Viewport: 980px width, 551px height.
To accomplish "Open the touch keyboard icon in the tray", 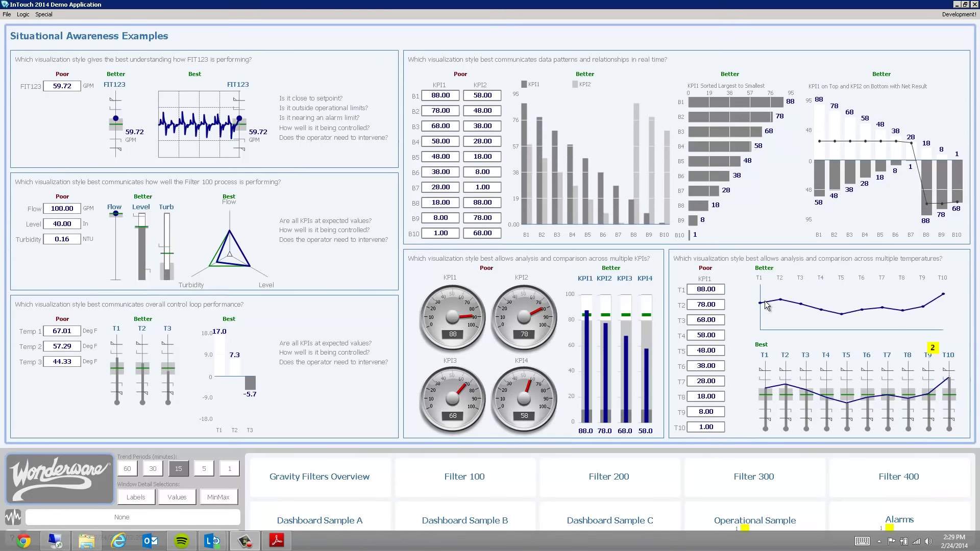I will click(x=862, y=541).
